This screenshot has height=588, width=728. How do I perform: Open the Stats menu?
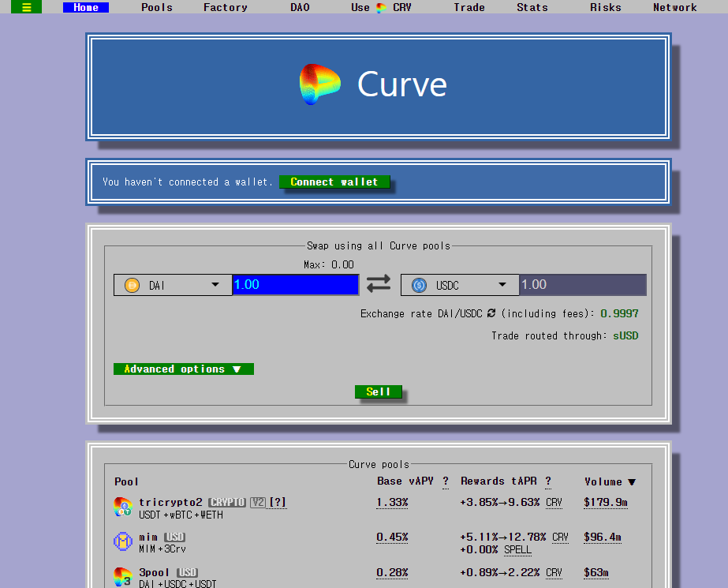coord(532,7)
